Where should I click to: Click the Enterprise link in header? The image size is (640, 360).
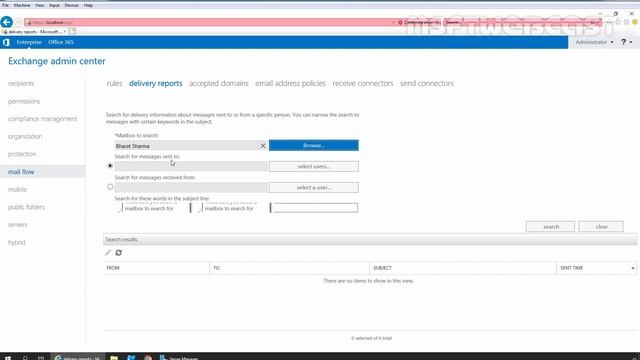click(29, 42)
